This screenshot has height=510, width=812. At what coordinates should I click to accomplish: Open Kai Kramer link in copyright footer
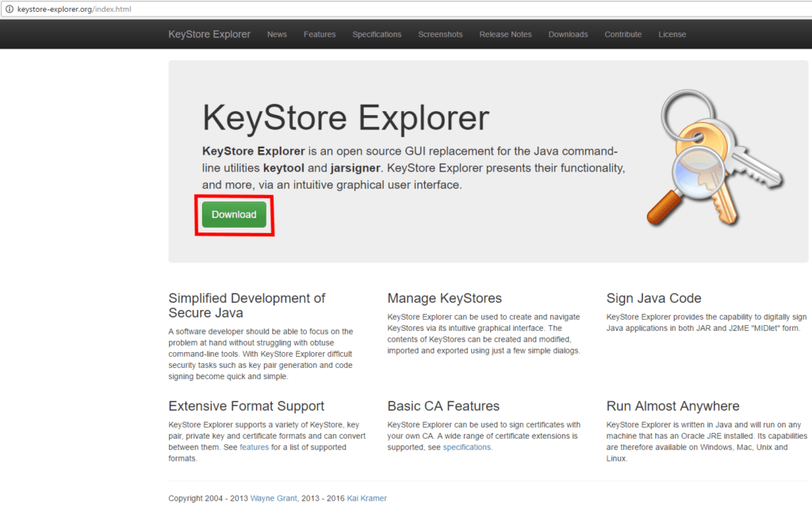coord(366,498)
